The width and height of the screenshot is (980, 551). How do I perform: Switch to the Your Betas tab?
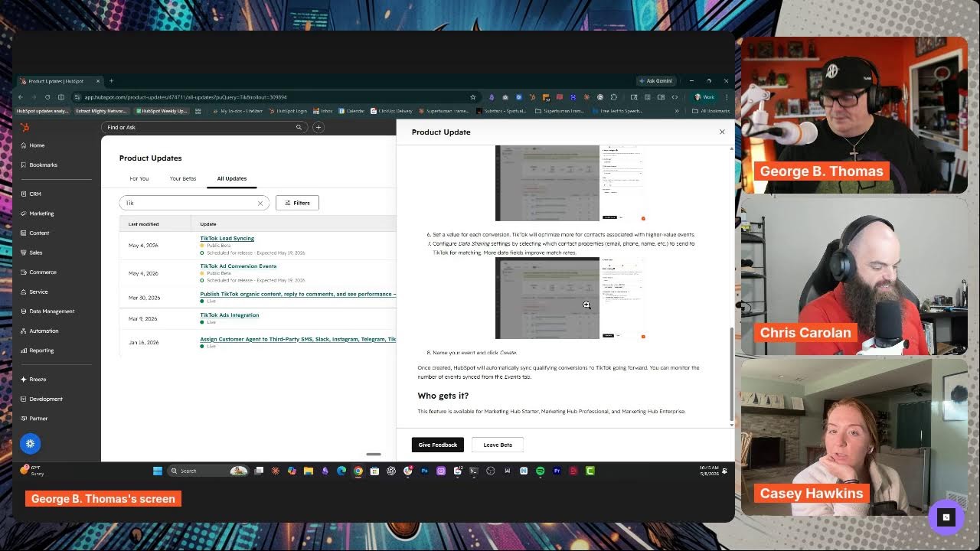(183, 178)
